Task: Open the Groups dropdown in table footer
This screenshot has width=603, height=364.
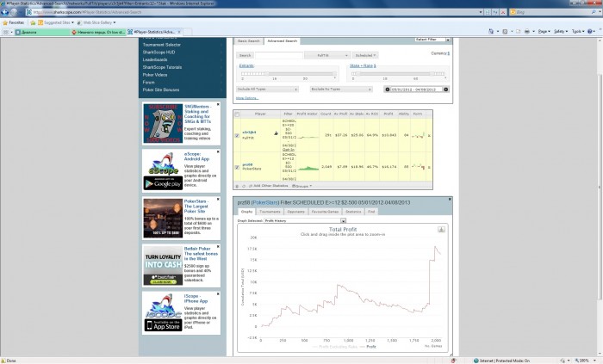Action: click(x=301, y=186)
